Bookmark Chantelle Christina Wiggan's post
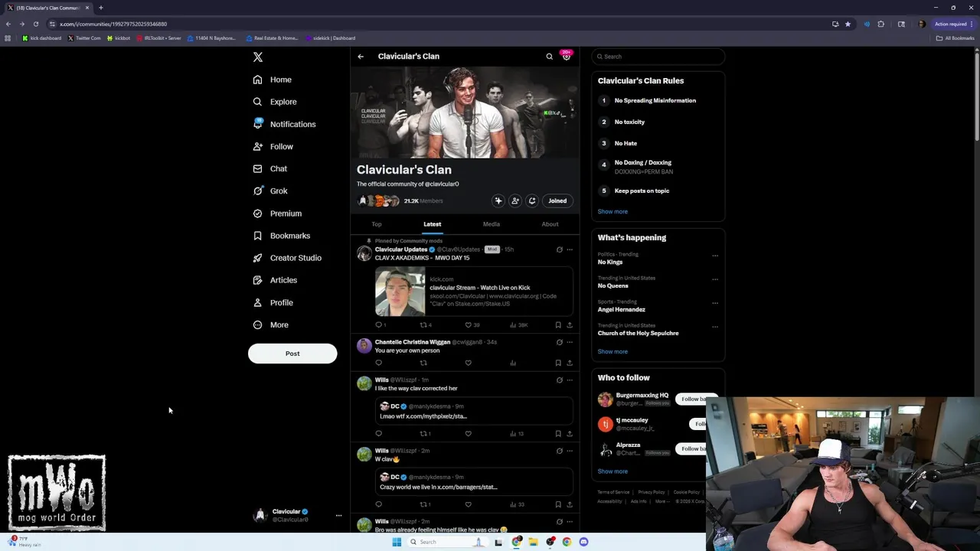Viewport: 980px width, 551px height. pos(558,363)
